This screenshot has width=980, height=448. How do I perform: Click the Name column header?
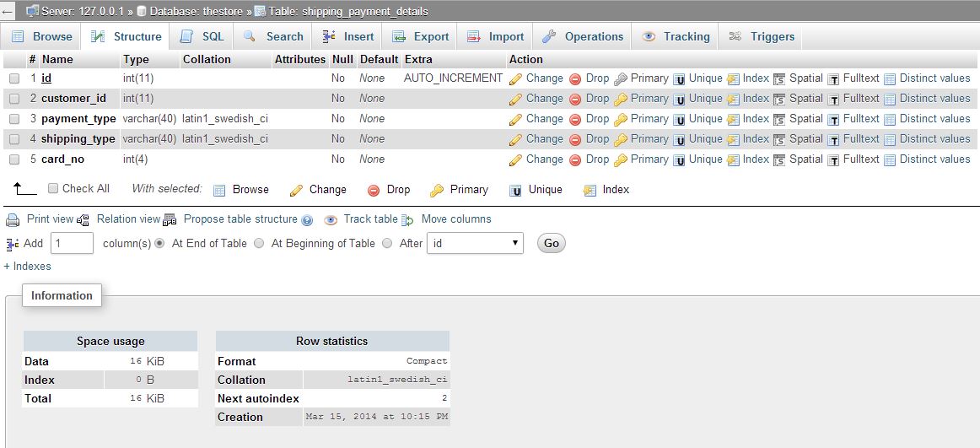[57, 59]
